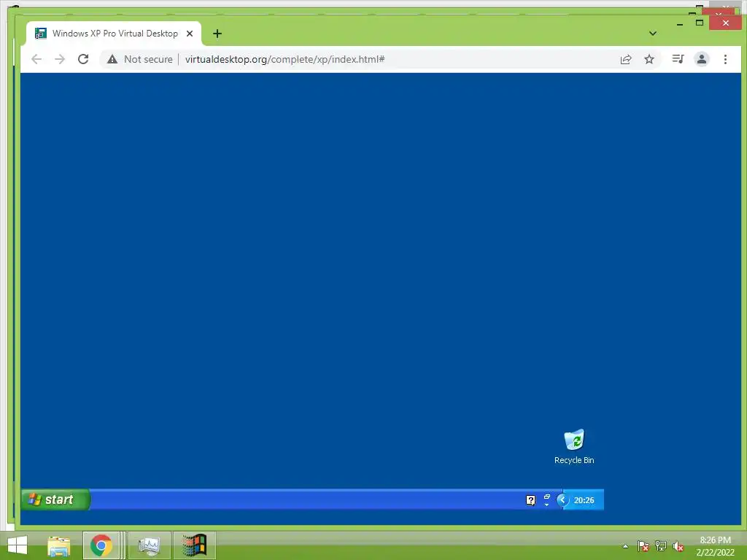Click the muted volume tray icon
The image size is (747, 560).
point(678,546)
